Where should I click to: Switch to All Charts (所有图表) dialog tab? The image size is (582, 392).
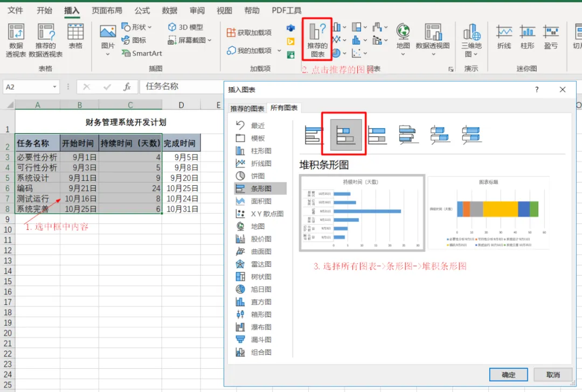click(284, 108)
